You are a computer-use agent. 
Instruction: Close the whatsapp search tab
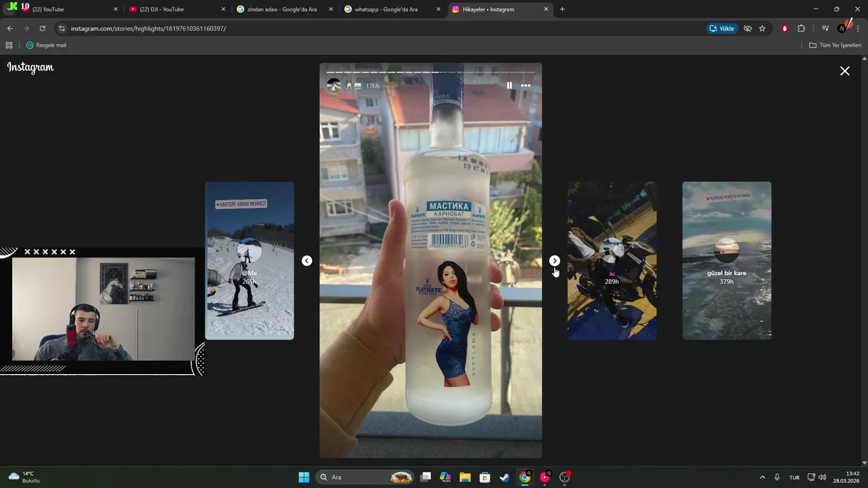pos(438,9)
